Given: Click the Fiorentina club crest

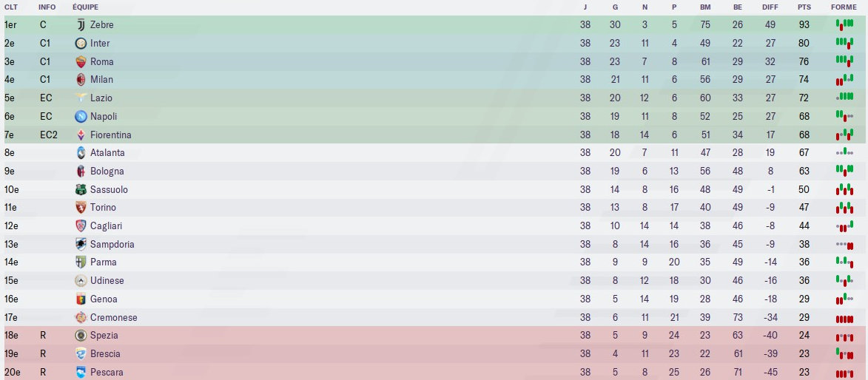Looking at the screenshot, I should (81, 135).
